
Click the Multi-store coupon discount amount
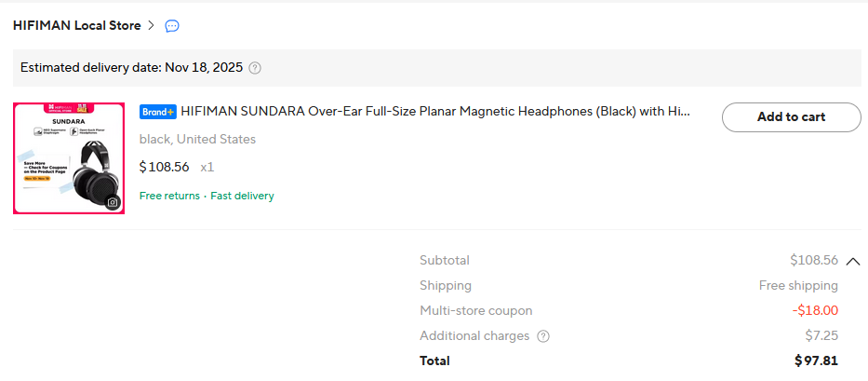pyautogui.click(x=815, y=310)
